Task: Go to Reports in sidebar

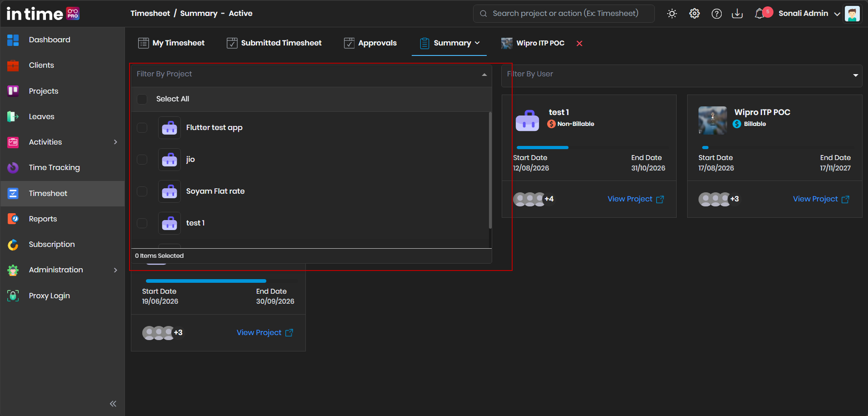Action: click(43, 219)
